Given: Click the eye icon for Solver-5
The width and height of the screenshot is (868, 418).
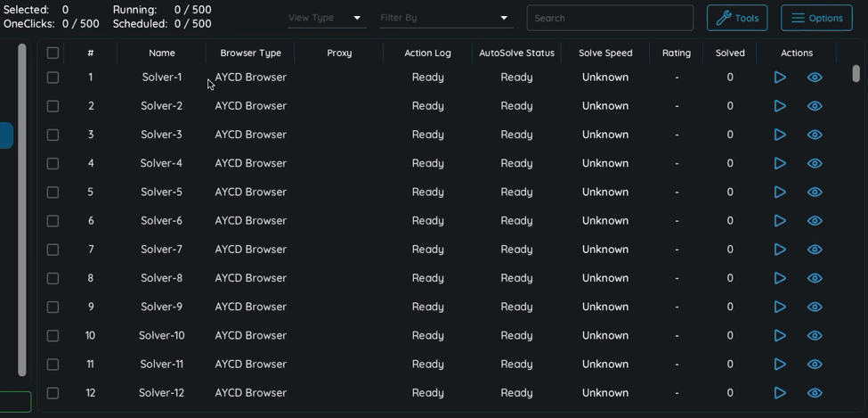Looking at the screenshot, I should 815,192.
